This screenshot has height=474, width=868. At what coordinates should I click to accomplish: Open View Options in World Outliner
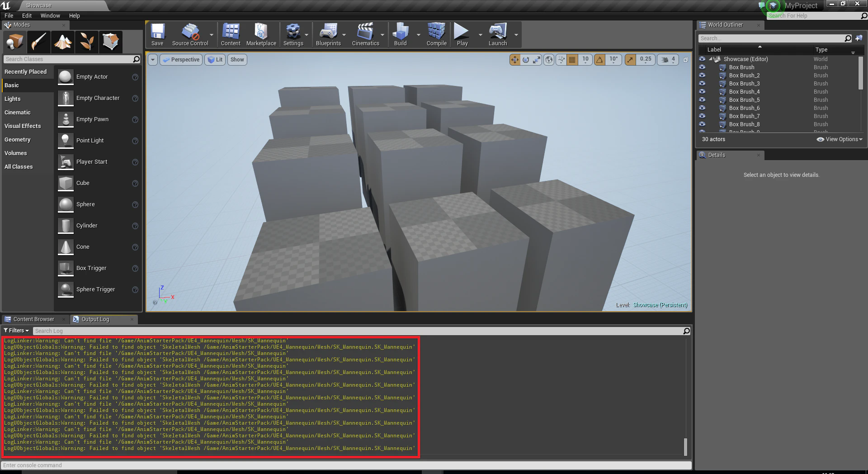pos(840,139)
